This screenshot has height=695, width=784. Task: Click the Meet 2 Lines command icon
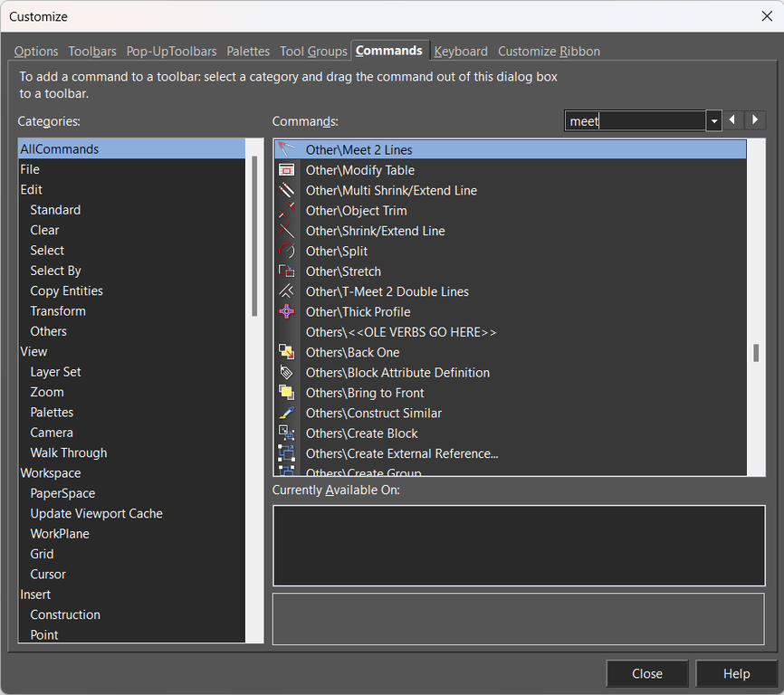[287, 149]
